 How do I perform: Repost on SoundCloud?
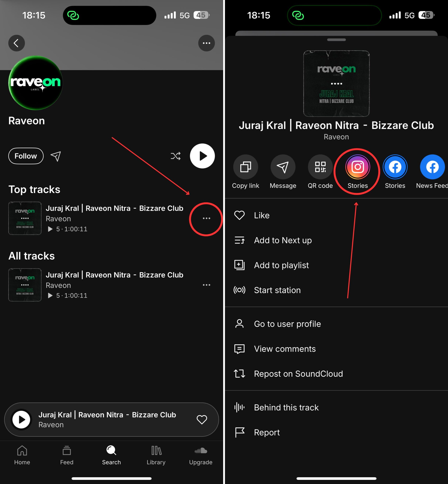click(336, 374)
